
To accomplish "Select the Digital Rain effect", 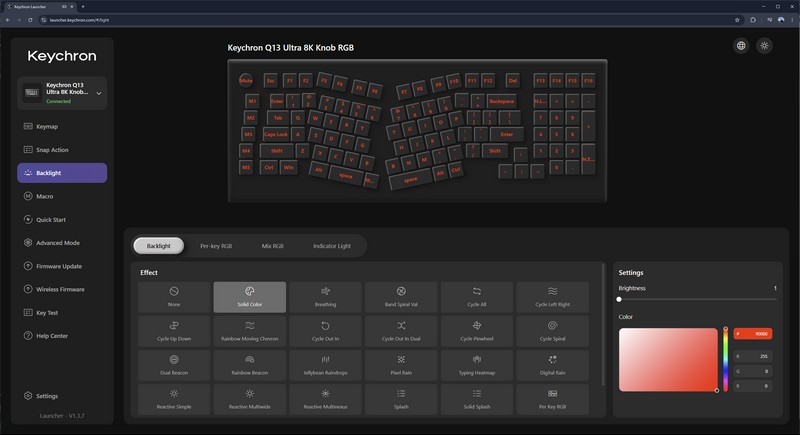I will 553,365.
